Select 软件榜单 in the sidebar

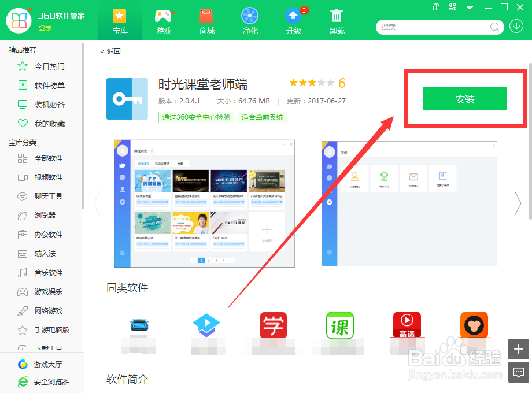pyautogui.click(x=42, y=85)
